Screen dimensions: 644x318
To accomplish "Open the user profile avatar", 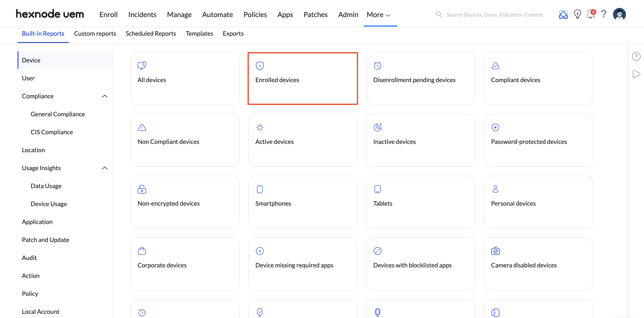I will 619,14.
